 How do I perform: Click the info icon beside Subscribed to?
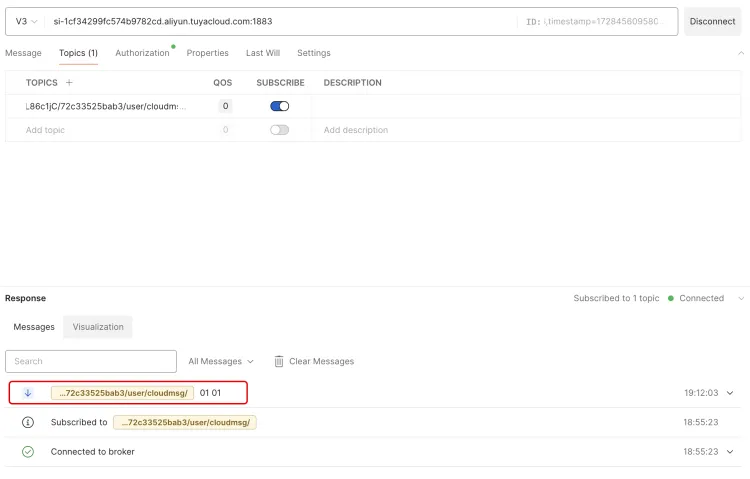(28, 422)
